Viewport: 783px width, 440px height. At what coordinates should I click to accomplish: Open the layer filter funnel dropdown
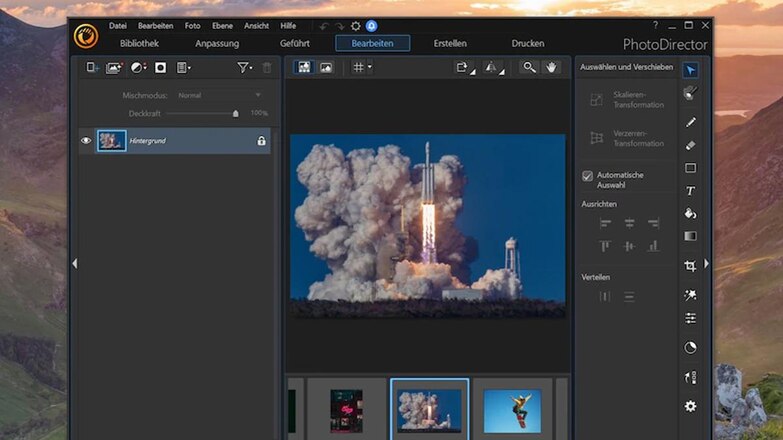[x=244, y=67]
